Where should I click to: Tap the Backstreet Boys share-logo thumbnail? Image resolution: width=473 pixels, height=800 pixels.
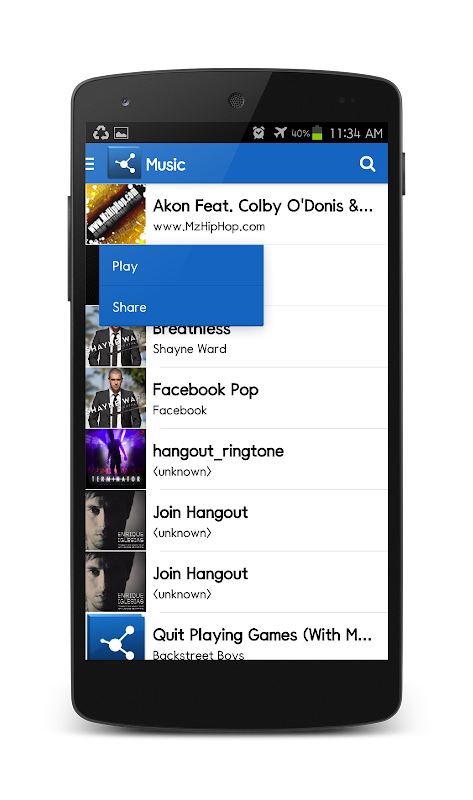115,637
